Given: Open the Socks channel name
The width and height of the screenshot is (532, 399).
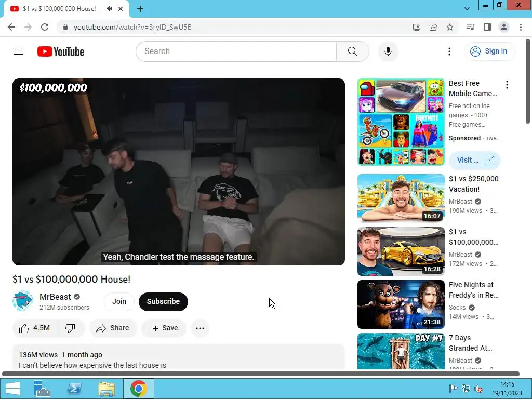Looking at the screenshot, I should 457,308.
